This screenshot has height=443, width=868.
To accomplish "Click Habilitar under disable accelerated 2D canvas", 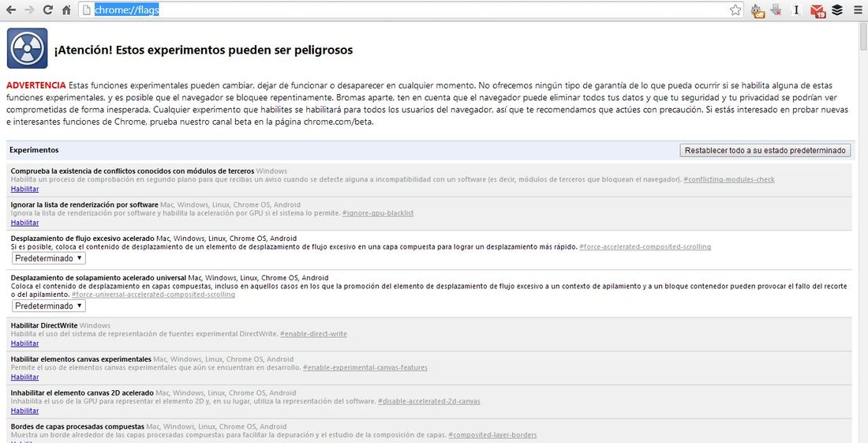I will [25, 411].
